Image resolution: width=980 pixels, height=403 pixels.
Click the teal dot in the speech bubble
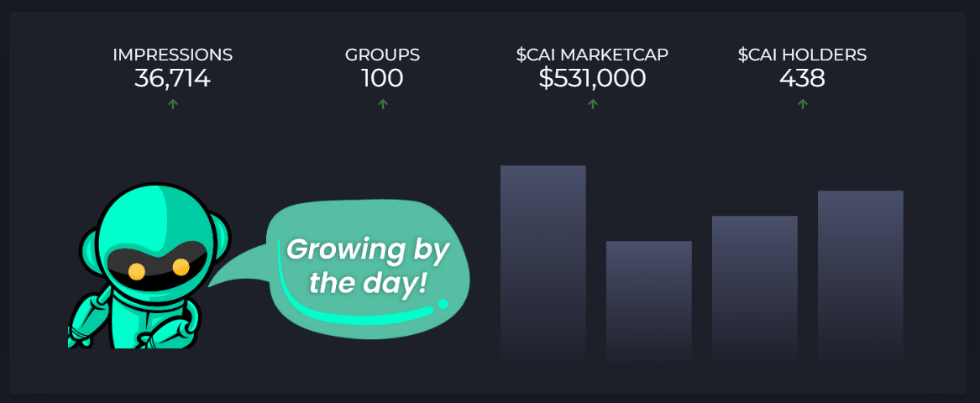click(443, 304)
